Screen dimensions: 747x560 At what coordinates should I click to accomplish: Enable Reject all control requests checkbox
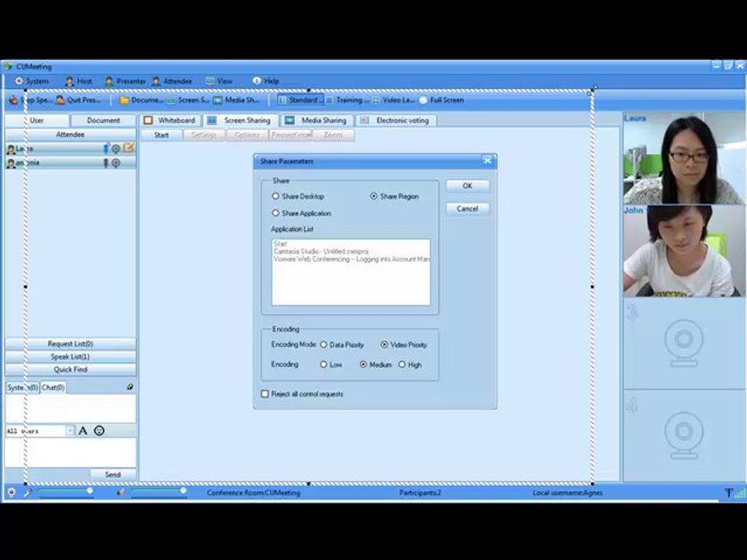tap(265, 394)
